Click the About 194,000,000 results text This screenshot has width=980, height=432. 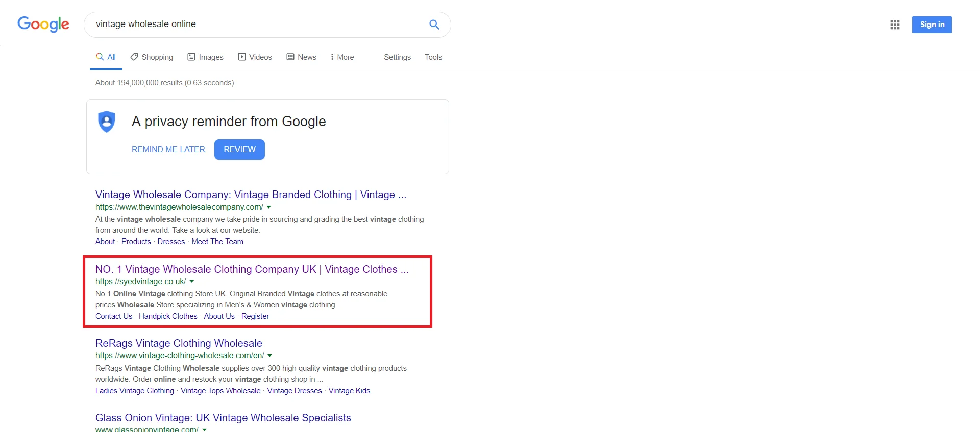tap(164, 83)
